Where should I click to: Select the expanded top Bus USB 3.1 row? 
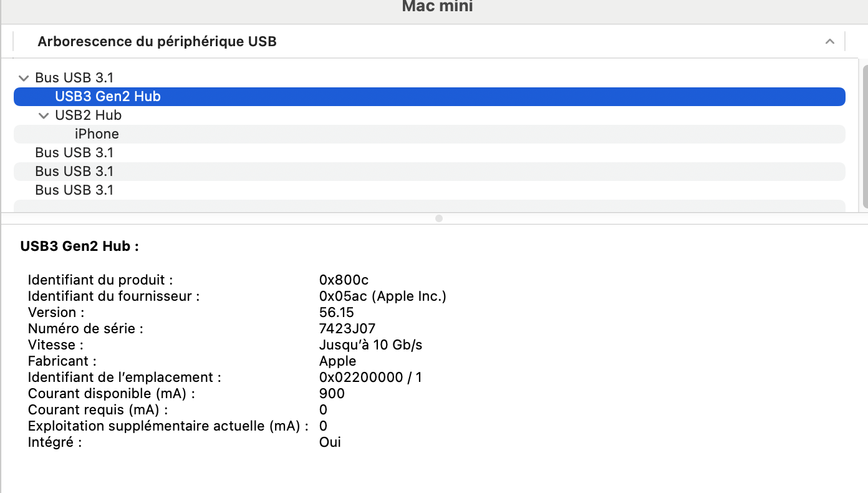[74, 78]
